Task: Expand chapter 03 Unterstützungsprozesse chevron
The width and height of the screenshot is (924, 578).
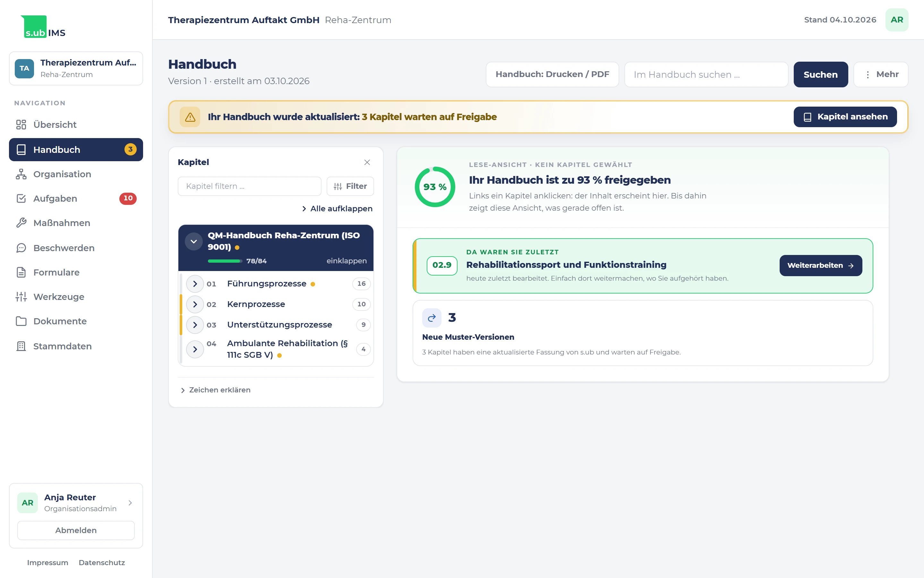Action: coord(195,325)
